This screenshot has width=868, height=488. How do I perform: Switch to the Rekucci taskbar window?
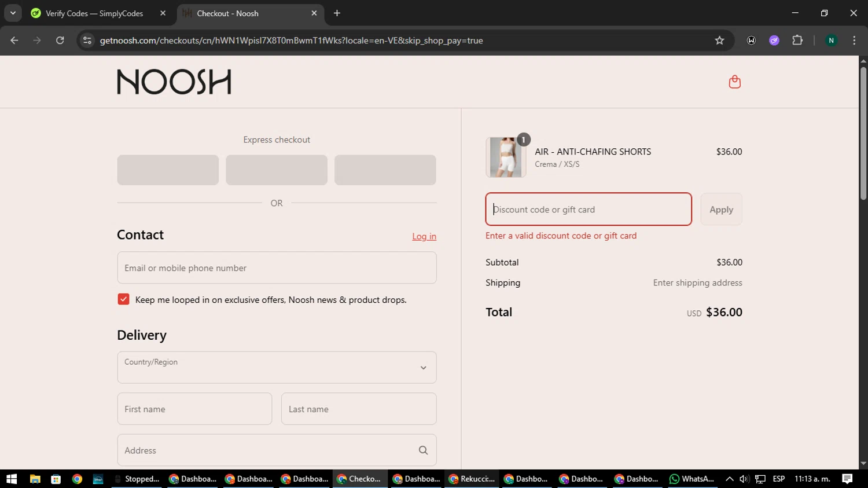(x=472, y=479)
